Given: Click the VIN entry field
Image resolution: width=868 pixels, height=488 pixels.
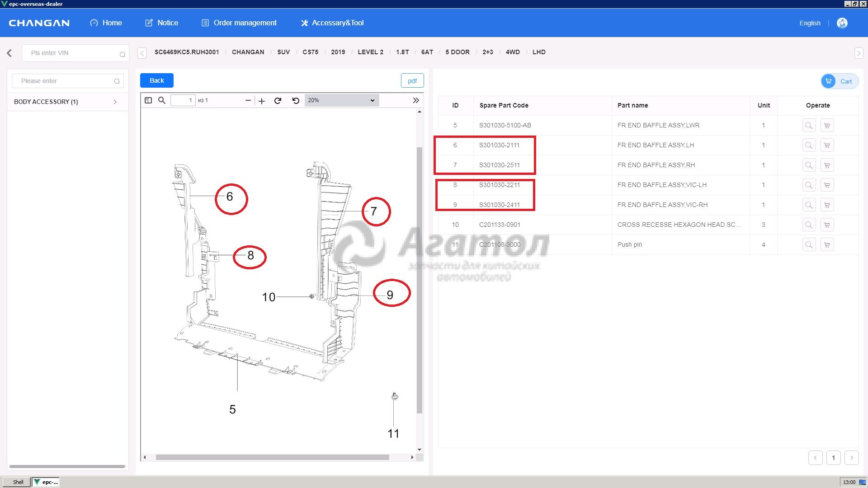Looking at the screenshot, I should click(x=72, y=53).
